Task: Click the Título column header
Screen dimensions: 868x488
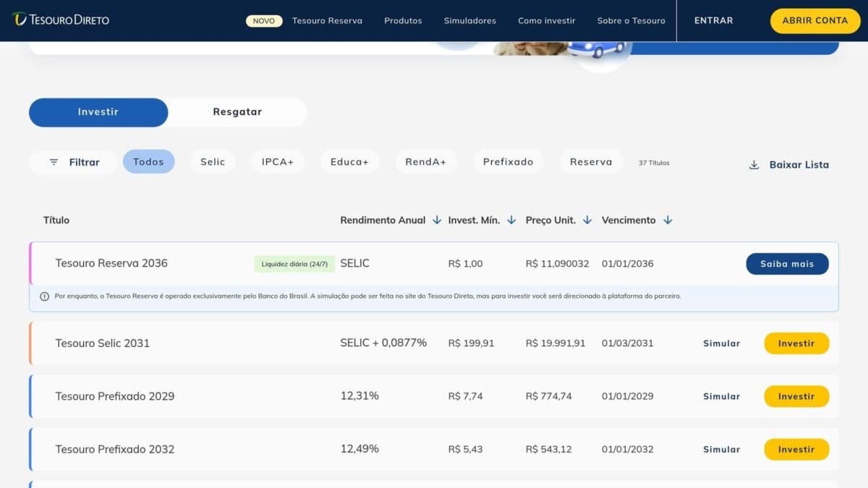Action: click(x=56, y=220)
